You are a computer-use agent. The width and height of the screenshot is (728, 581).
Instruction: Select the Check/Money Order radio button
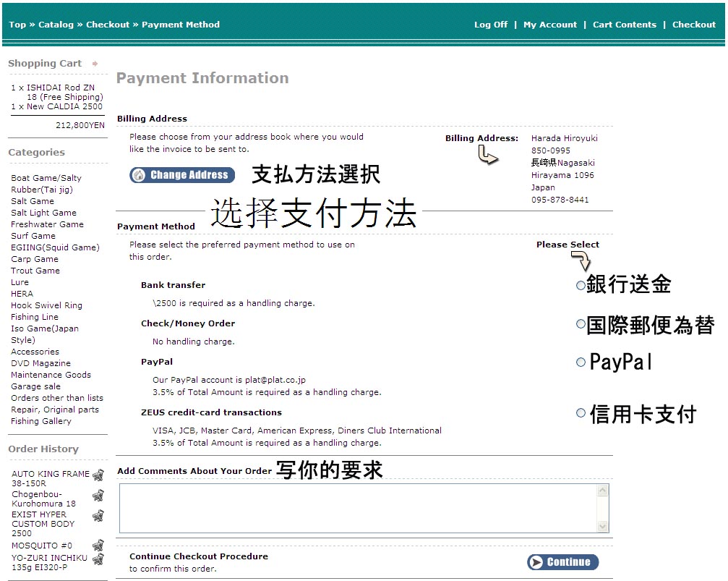pyautogui.click(x=581, y=324)
